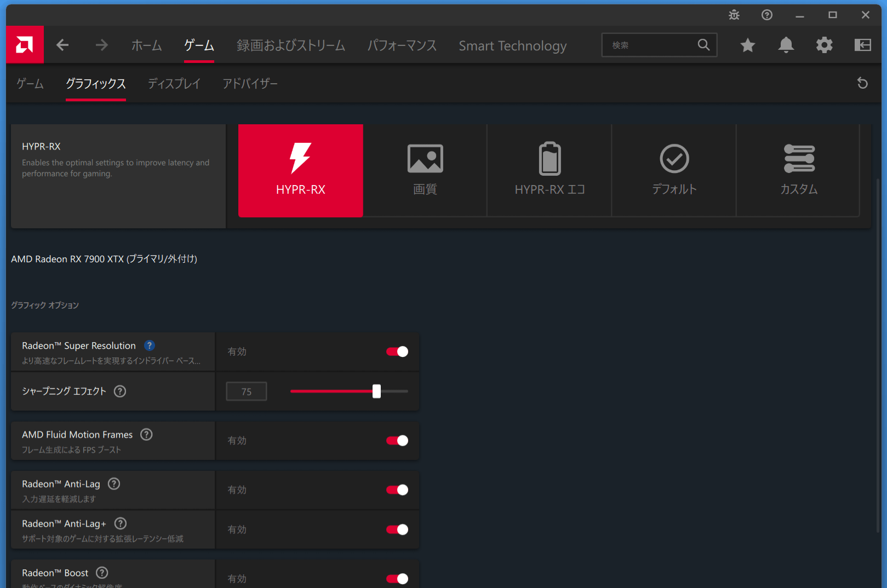Switch to the ゲーム sub-tab
Viewport: 887px width, 588px height.
click(x=30, y=84)
